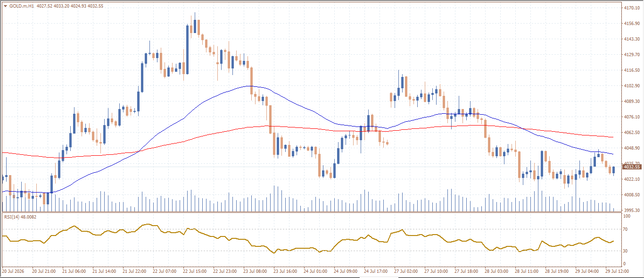
Task: Click the 3995.30 price axis label
Action: [631, 210]
